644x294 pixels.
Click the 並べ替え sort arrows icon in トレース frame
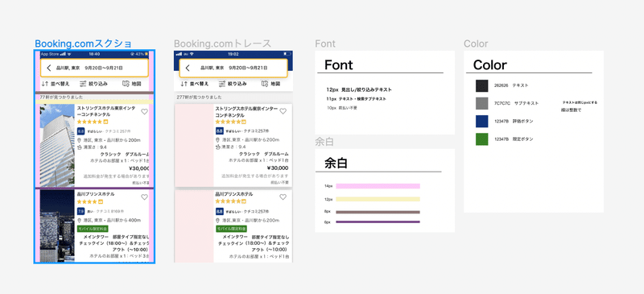(x=184, y=84)
